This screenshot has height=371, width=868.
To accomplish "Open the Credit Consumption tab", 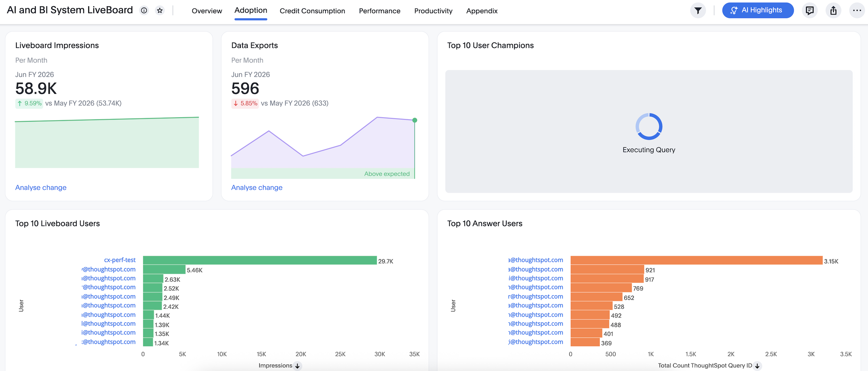I will (x=312, y=11).
